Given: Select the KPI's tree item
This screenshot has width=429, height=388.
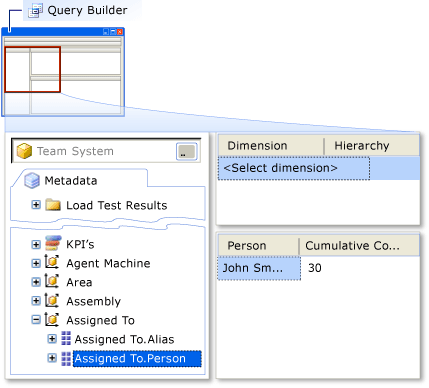Looking at the screenshot, I should tap(80, 244).
